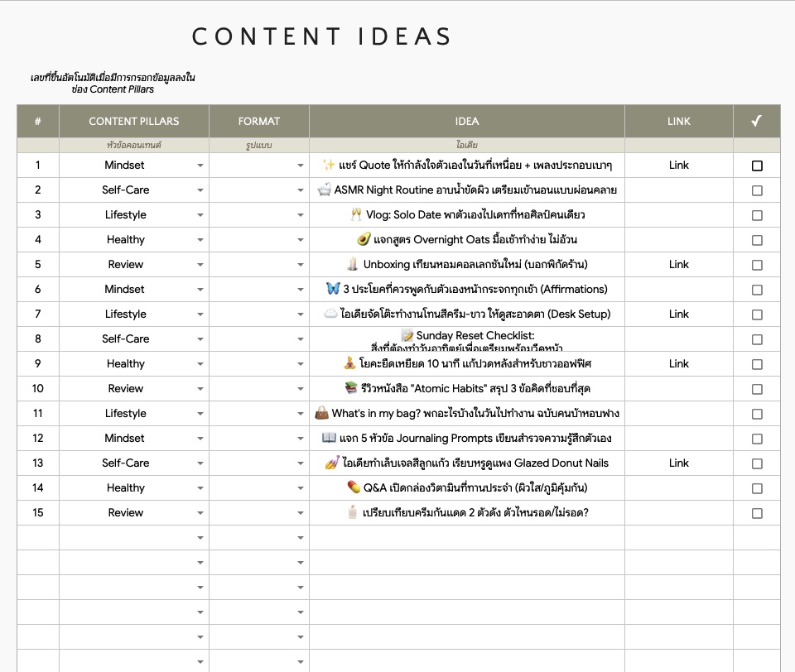Screen dimensions: 795x672
Task: Open the Link in Unboxing row 5
Action: pyautogui.click(x=678, y=265)
